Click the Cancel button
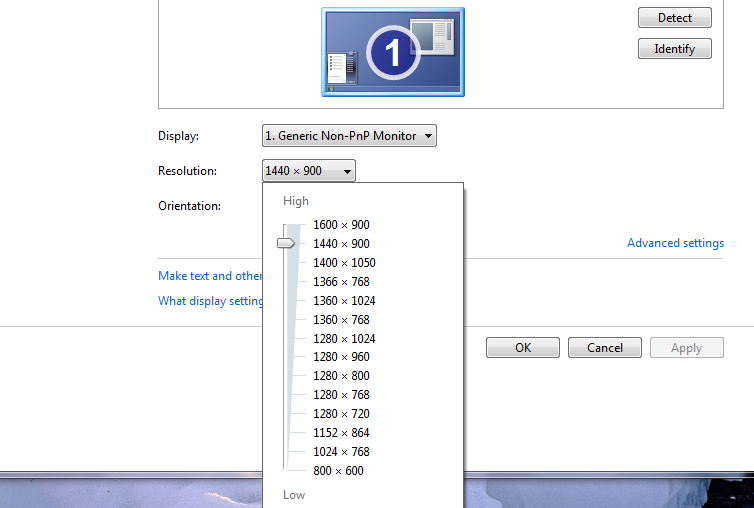754x508 pixels. pyautogui.click(x=604, y=347)
